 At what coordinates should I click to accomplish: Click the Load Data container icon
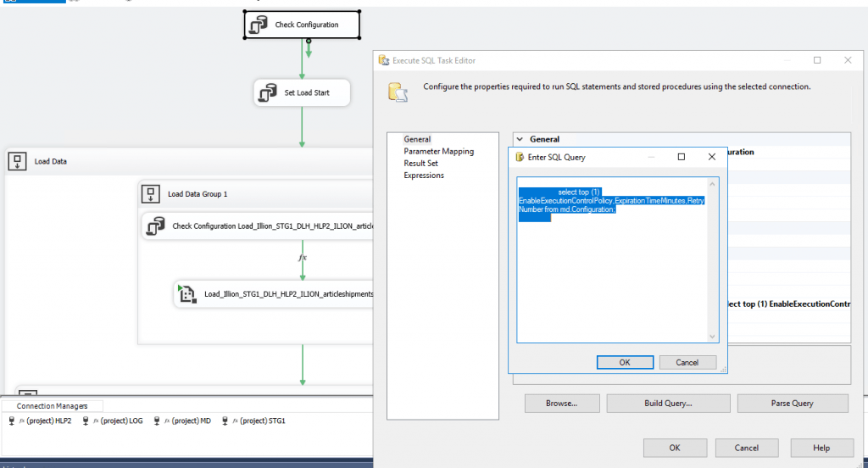pos(17,160)
